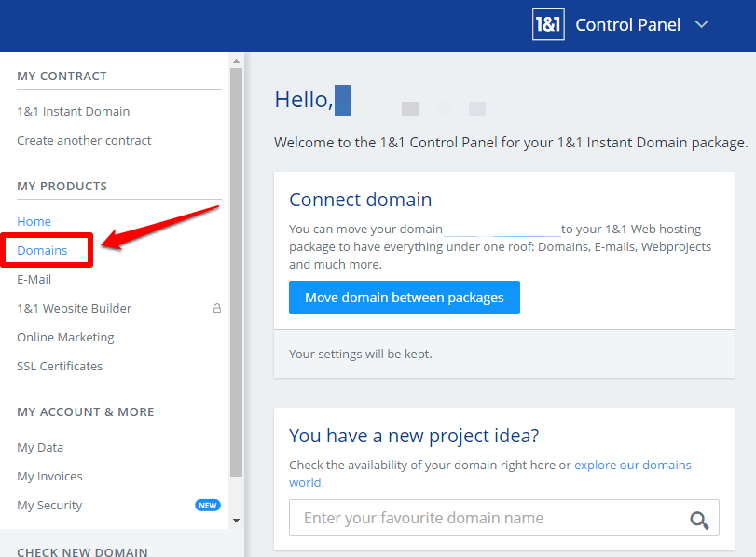Focus the favourite domain name field
This screenshot has width=756, height=557.
tap(504, 518)
